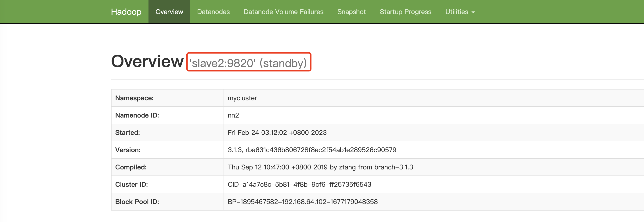This screenshot has height=222, width=644.
Task: Select the CID-a14a7c8c cluster ID value
Action: (x=299, y=184)
